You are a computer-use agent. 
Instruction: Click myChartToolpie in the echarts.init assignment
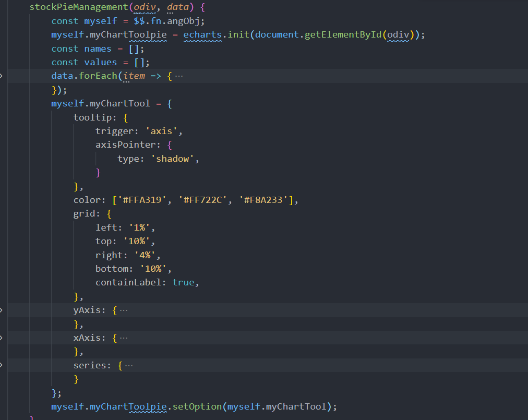128,34
